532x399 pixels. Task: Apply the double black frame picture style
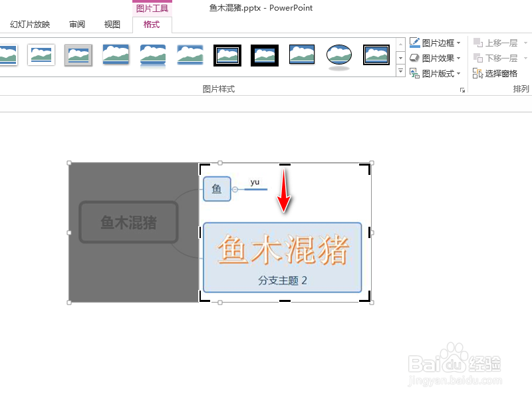pyautogui.click(x=227, y=55)
